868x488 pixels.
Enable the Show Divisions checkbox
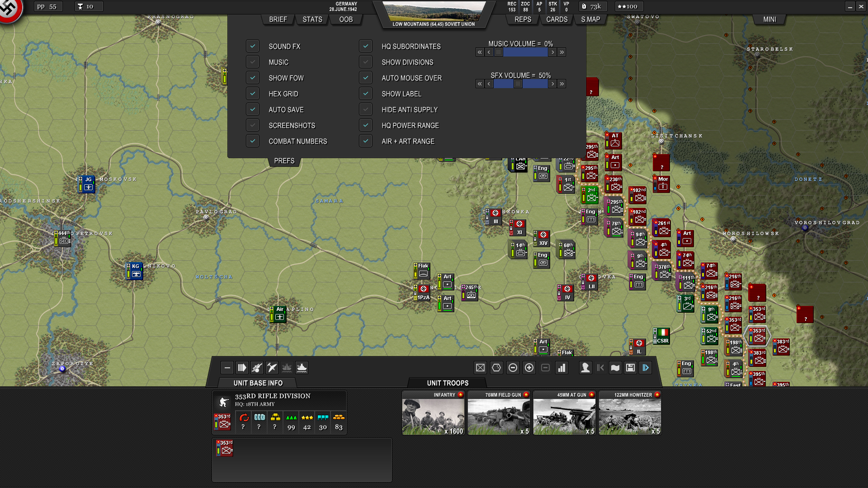(x=366, y=62)
